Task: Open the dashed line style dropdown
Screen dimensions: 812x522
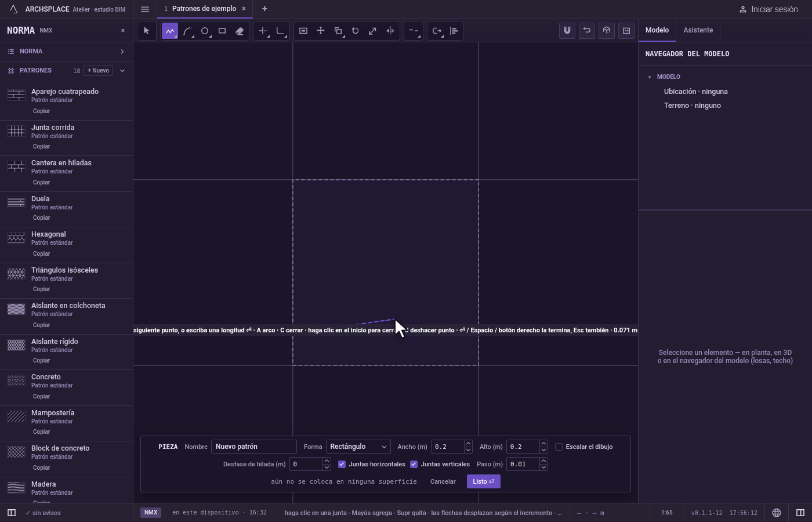Action: pos(414,31)
